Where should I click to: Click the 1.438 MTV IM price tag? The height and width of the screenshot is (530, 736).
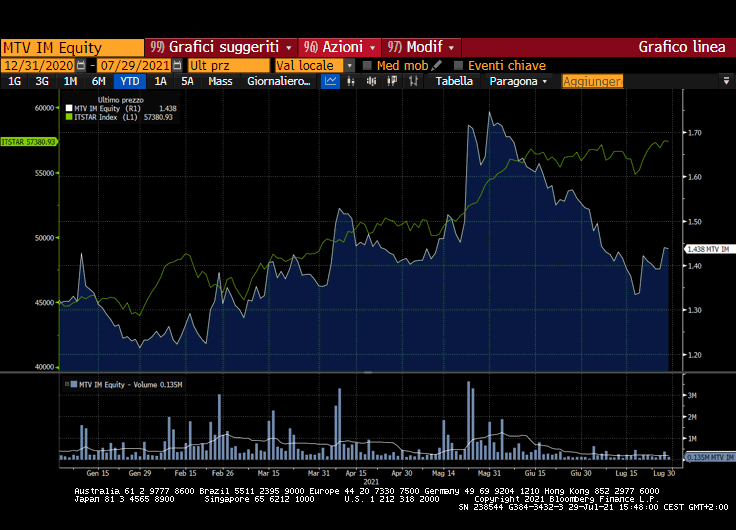(x=708, y=248)
